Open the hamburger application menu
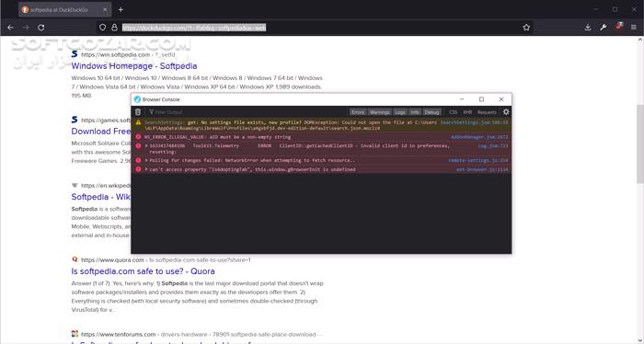 tap(634, 28)
